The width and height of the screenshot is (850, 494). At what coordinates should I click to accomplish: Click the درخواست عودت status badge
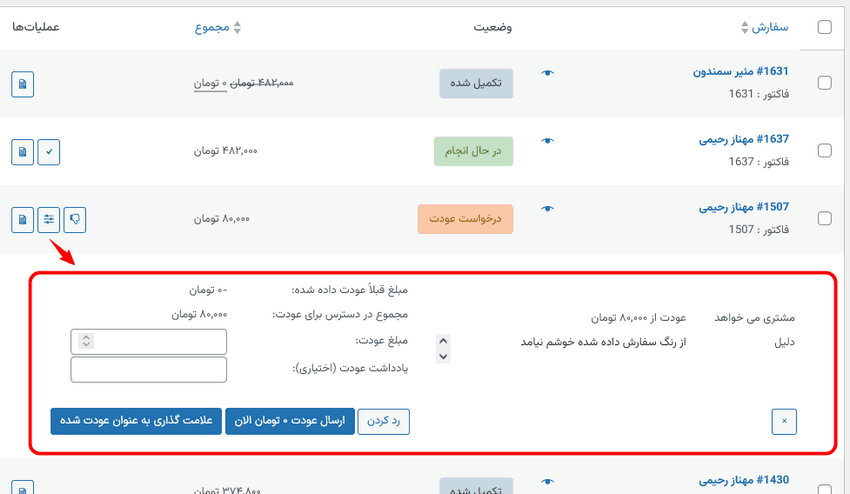[465, 219]
